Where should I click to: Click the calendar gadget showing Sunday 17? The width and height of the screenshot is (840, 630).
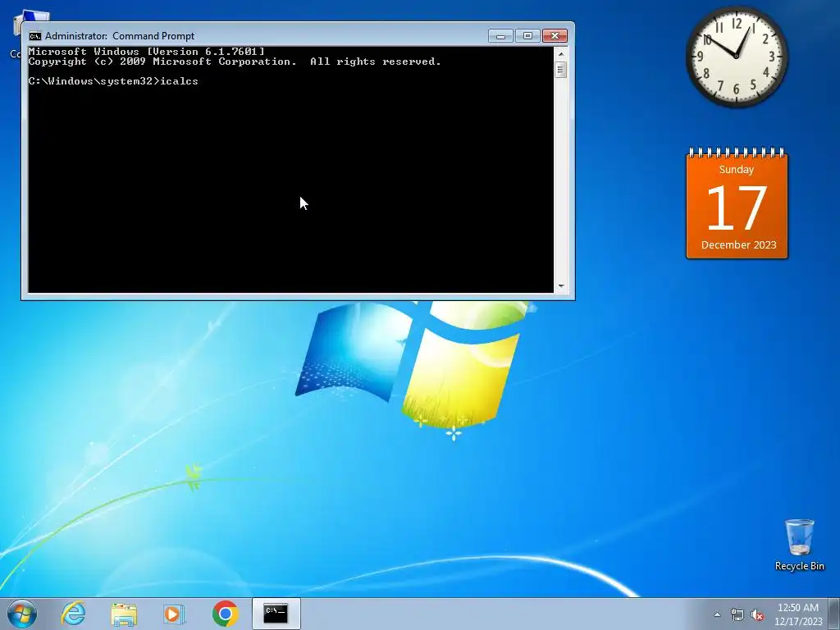click(737, 203)
